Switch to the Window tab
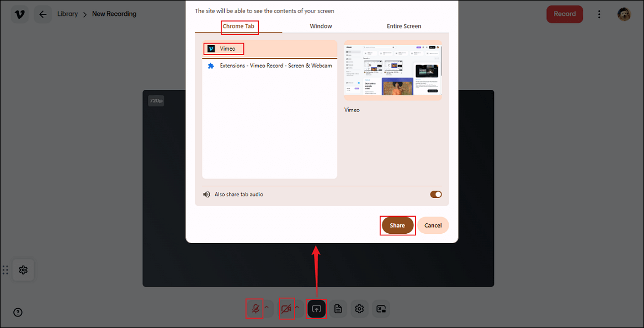Screen dimensions: 644x328 [x=320, y=26]
